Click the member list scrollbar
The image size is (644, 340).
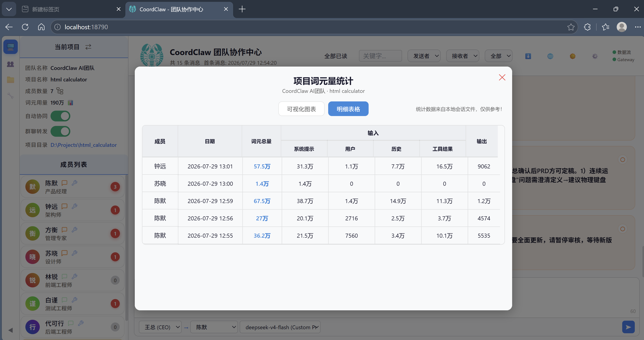[x=126, y=248]
